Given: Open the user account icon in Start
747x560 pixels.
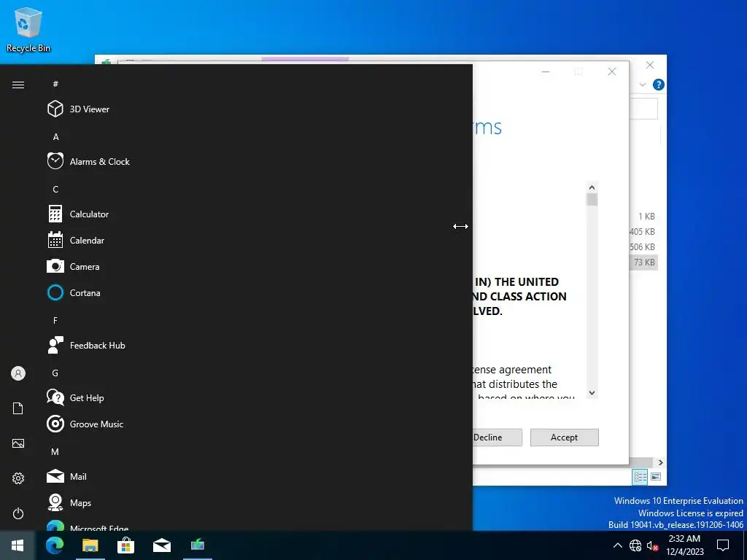Looking at the screenshot, I should click(18, 373).
